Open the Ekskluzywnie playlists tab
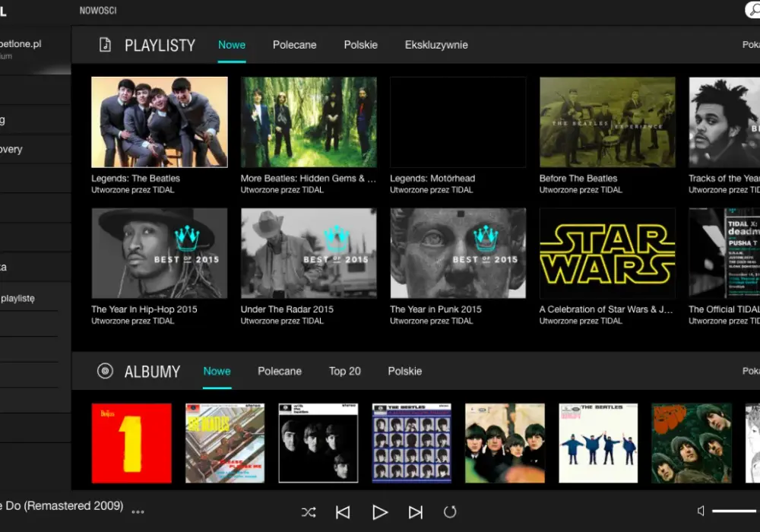 (436, 45)
